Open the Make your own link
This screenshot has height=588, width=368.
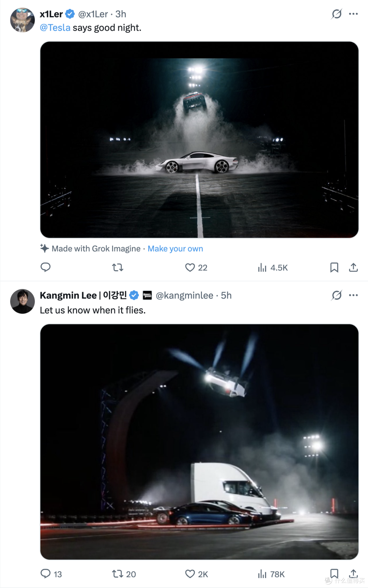pos(175,249)
